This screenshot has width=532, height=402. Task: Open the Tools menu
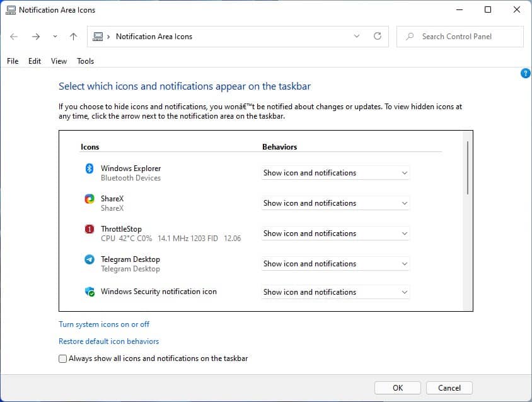pyautogui.click(x=85, y=61)
